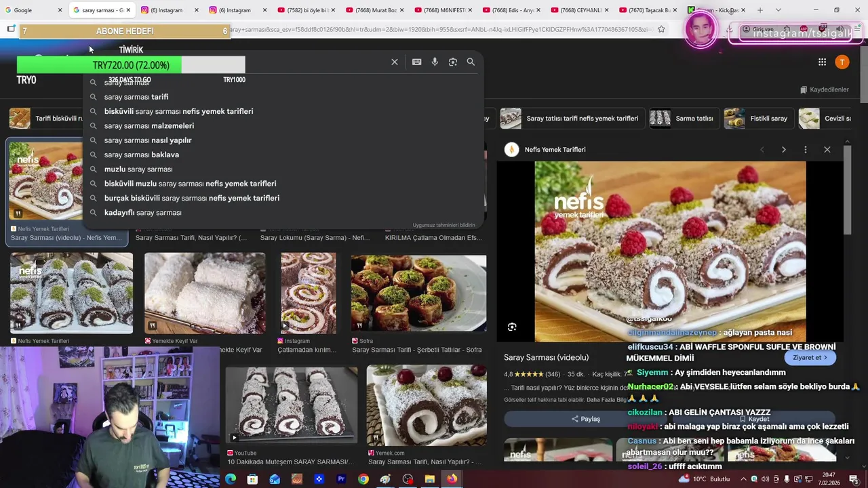Close the image preview panel
Screen dimensions: 868x488
(827, 149)
